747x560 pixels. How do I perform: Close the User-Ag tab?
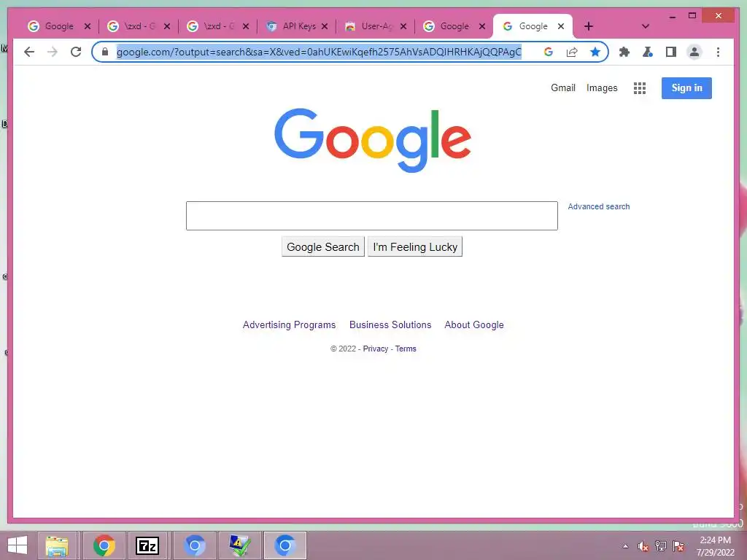(403, 26)
